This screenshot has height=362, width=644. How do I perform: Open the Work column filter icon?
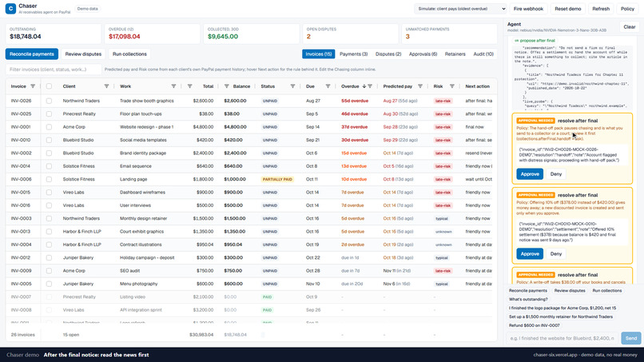(x=173, y=86)
